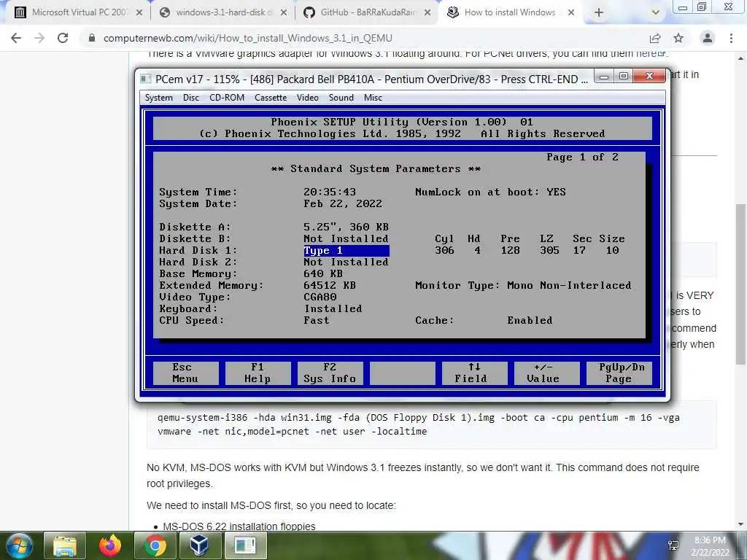
Task: Click Diskette A value 5.25", 360 KB
Action: [346, 227]
